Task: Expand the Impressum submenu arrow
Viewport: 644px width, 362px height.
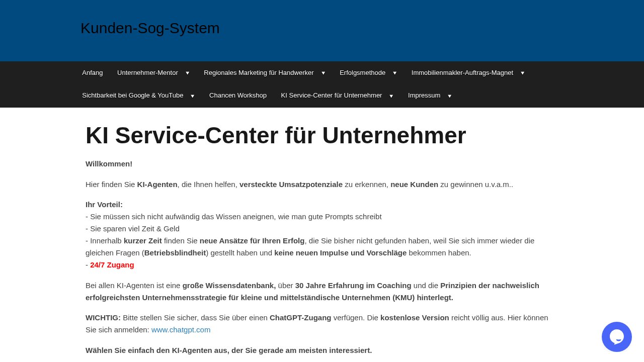Action: (450, 96)
